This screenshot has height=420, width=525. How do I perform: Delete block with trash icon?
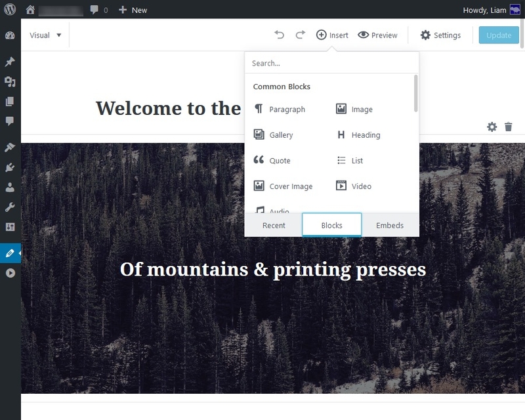click(508, 127)
